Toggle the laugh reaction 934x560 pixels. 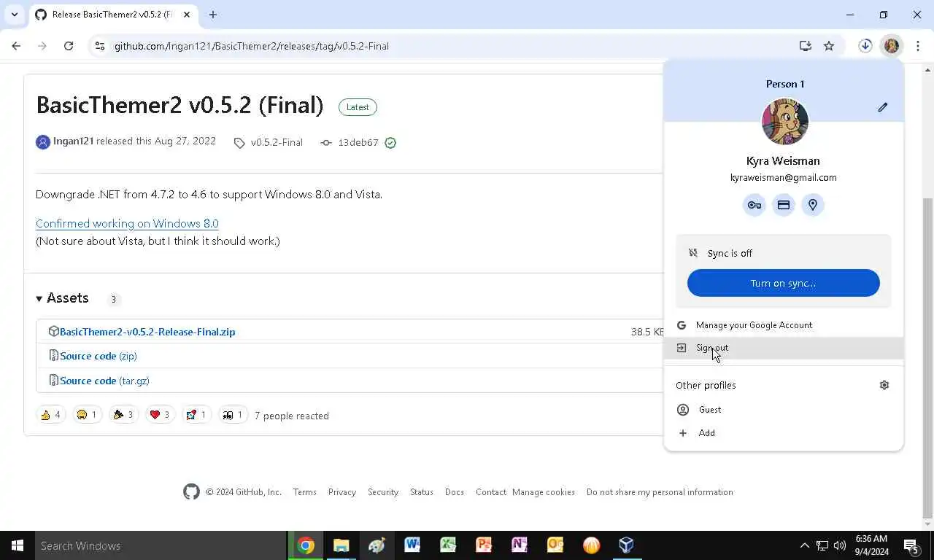click(87, 415)
